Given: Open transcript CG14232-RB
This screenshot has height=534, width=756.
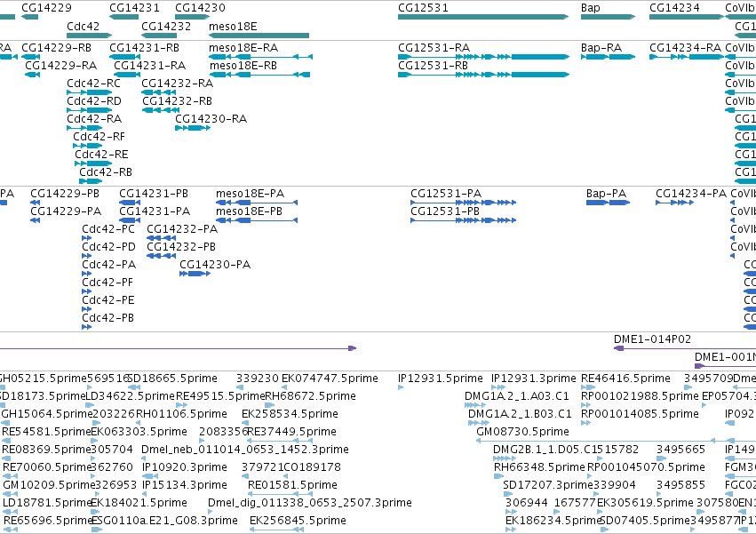Looking at the screenshot, I should coord(177,101).
